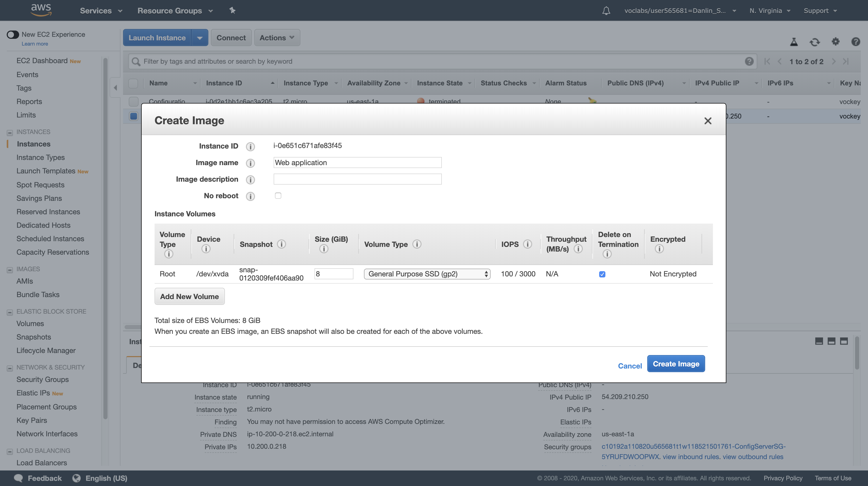Screen dimensions: 868x486
Task: Click the Create Image button
Action: coord(676,364)
